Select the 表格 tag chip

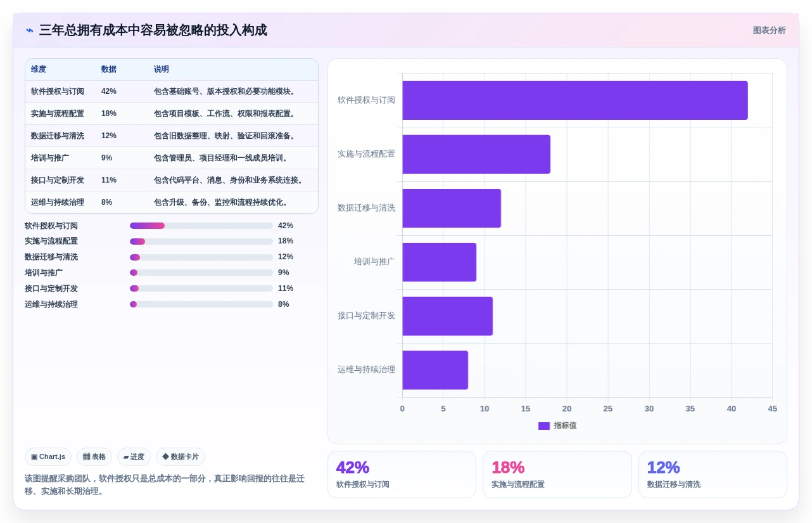tap(94, 456)
